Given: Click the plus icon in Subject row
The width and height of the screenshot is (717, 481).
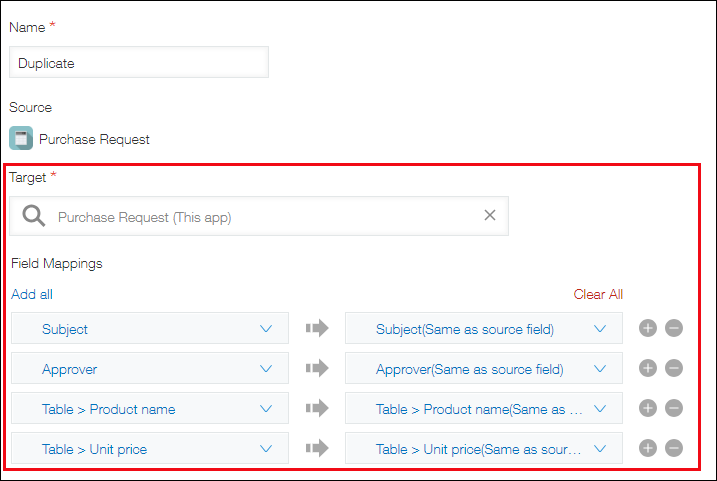Looking at the screenshot, I should pyautogui.click(x=647, y=328).
